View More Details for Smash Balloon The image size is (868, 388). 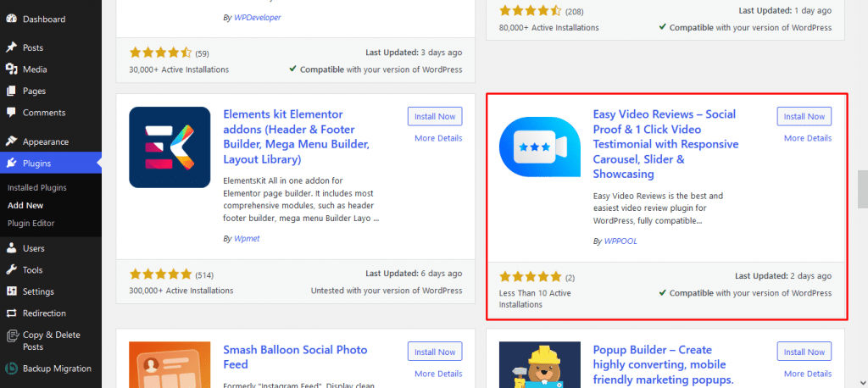point(438,374)
